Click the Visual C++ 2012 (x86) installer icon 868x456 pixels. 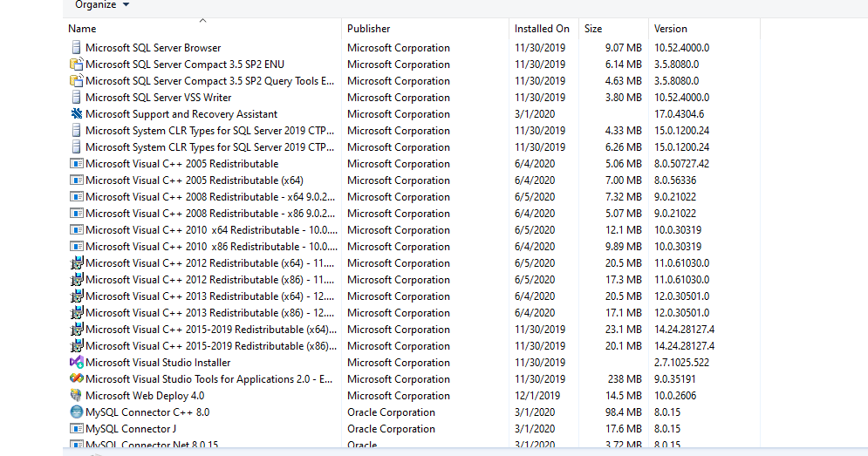pos(77,280)
